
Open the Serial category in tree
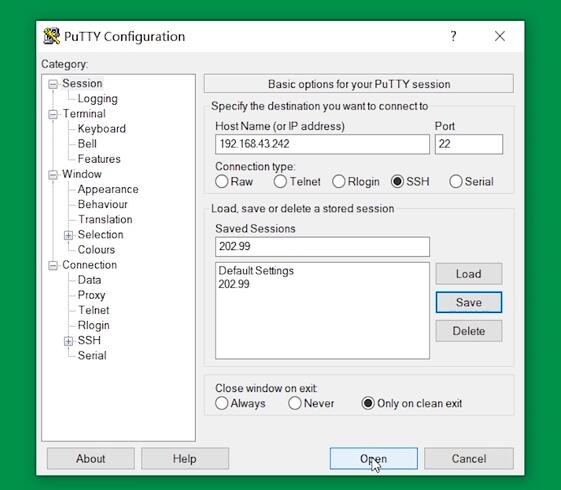pos(92,356)
